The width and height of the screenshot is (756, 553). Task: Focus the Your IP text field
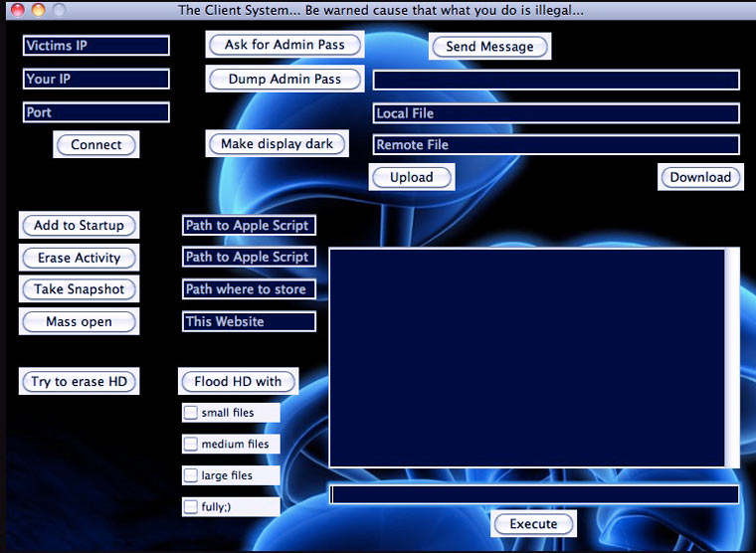pyautogui.click(x=95, y=79)
